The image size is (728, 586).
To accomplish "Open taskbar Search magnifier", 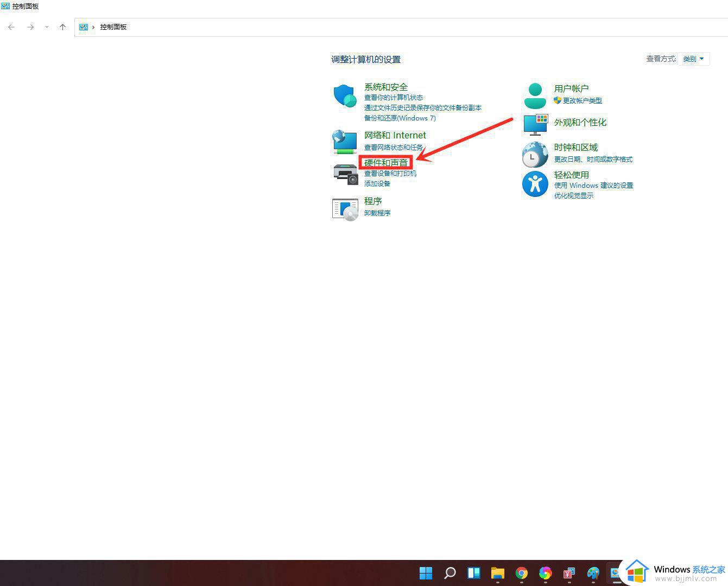I will (450, 573).
